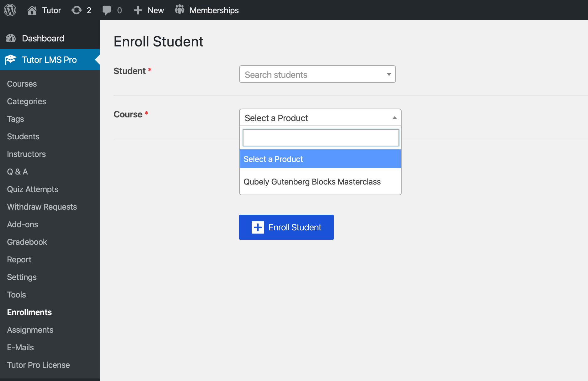This screenshot has width=588, height=381.
Task: Open Tutor Pro License submenu item
Action: 38,365
